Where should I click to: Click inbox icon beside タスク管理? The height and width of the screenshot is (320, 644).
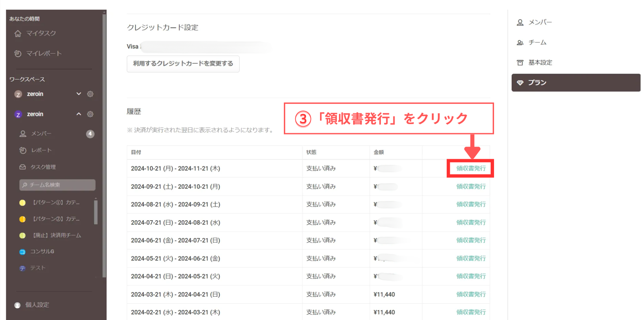[22, 167]
